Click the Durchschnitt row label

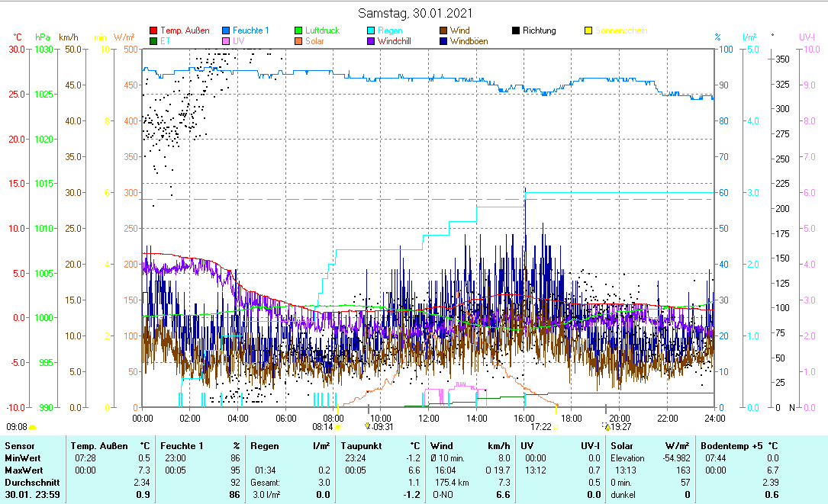(29, 483)
